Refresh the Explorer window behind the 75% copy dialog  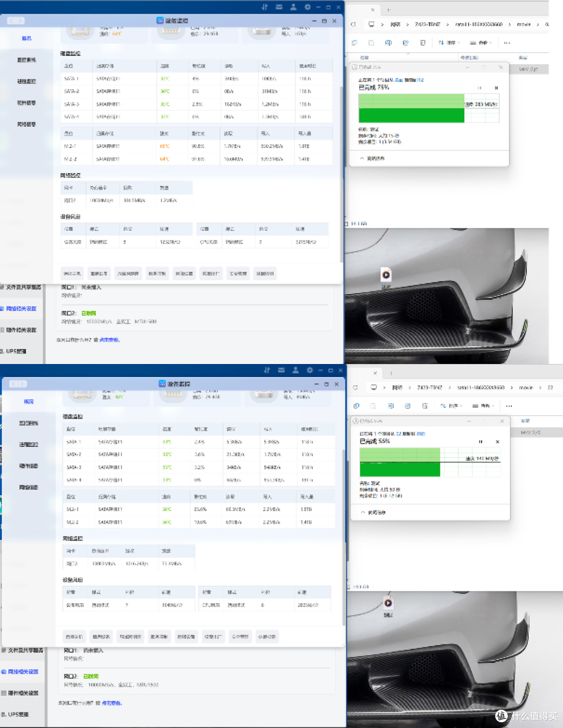353,25
